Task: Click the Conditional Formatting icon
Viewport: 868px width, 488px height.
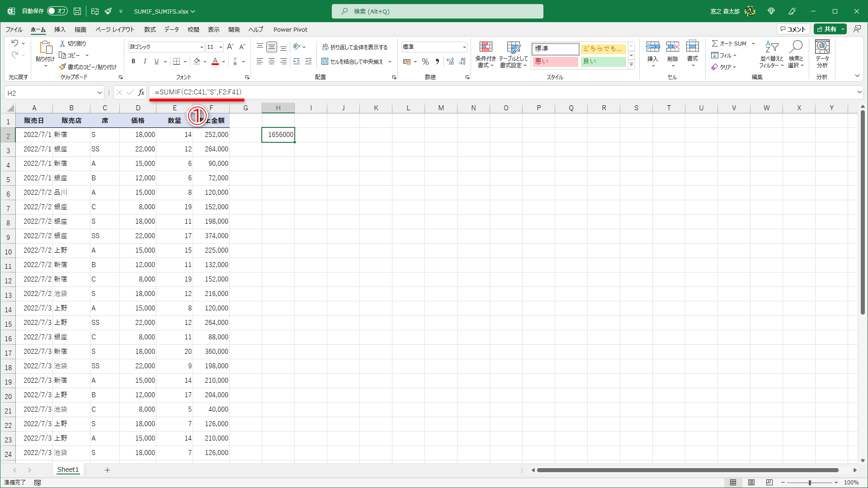Action: (486, 47)
